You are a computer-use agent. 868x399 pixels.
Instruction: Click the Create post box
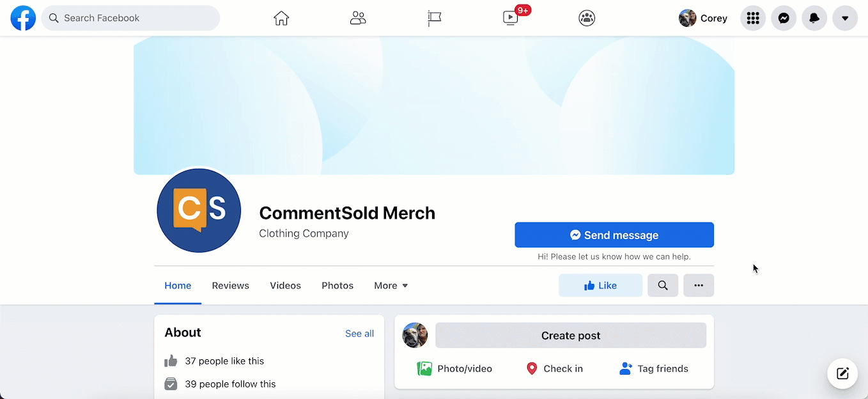pos(570,335)
